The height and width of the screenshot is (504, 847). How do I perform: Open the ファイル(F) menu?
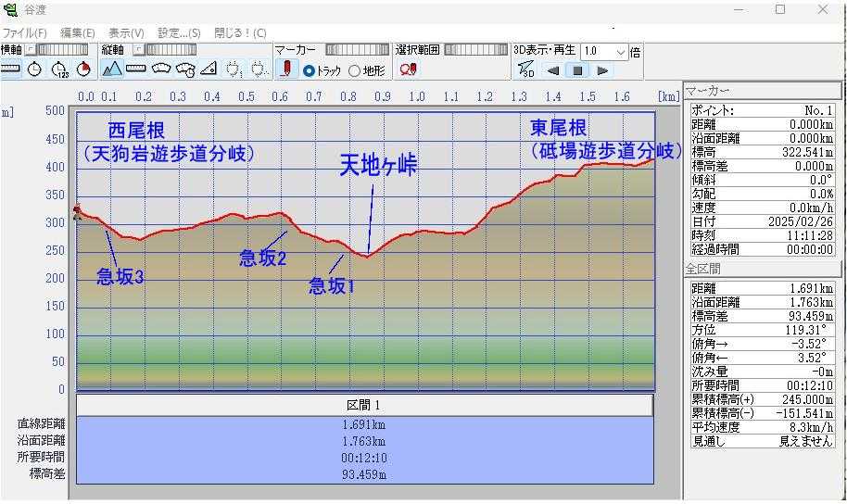(24, 32)
